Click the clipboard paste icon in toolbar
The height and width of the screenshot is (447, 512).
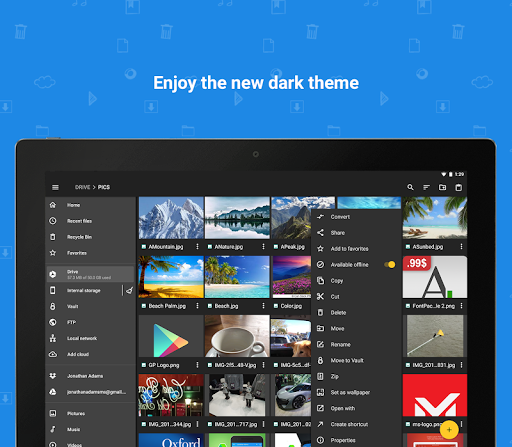(x=459, y=187)
